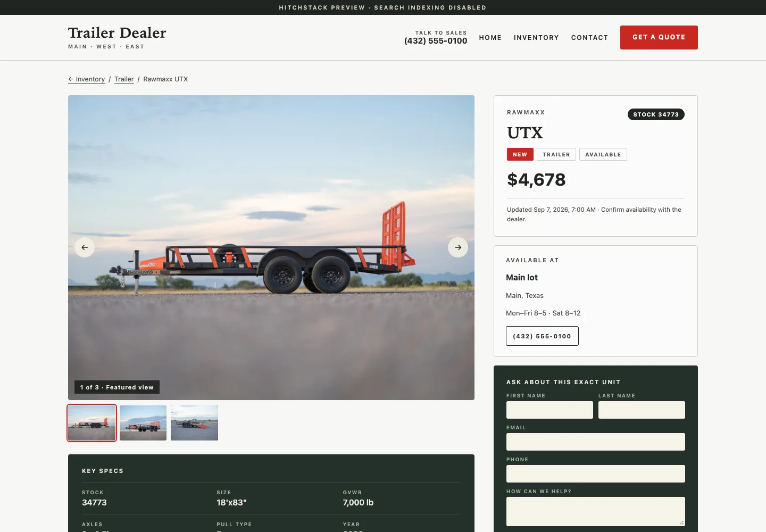
Task: Follow the Inventory breadcrumb back link
Action: point(87,79)
